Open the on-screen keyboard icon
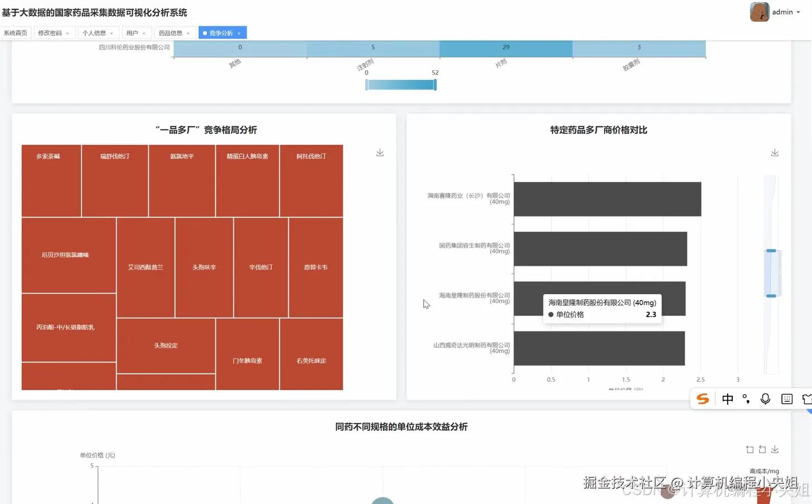The height and width of the screenshot is (504, 812). [786, 399]
